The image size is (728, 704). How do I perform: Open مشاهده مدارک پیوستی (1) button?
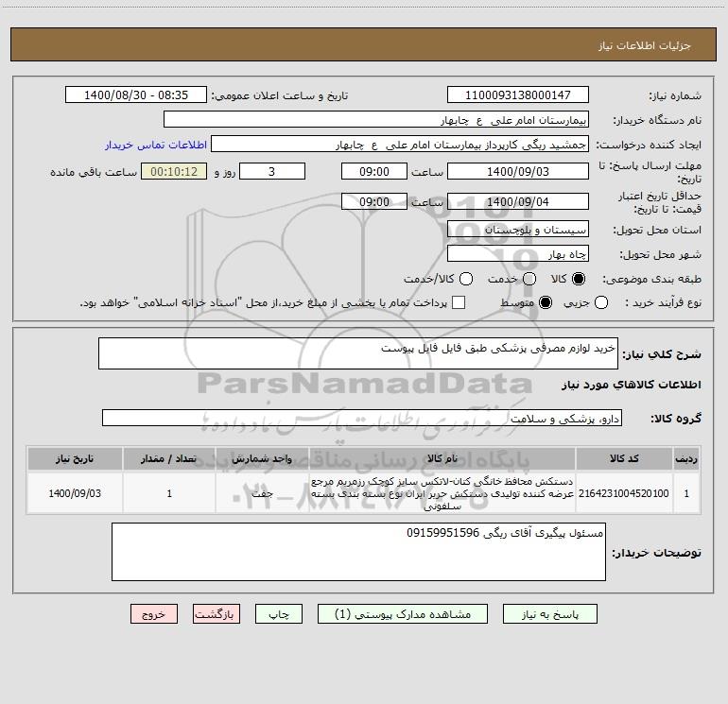pyautogui.click(x=403, y=614)
